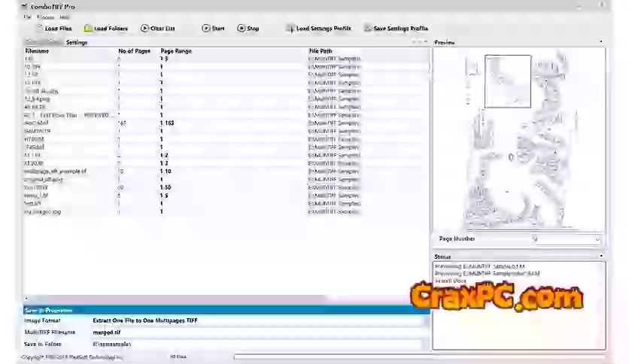Viewport: 629px width, 364px height.
Task: Click the 'Save In Folder' property label
Action: click(x=43, y=344)
